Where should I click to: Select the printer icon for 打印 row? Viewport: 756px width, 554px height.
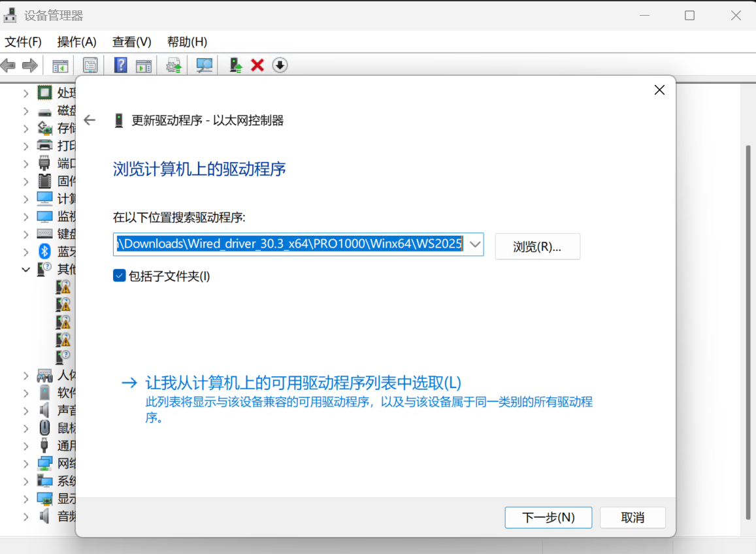(44, 145)
